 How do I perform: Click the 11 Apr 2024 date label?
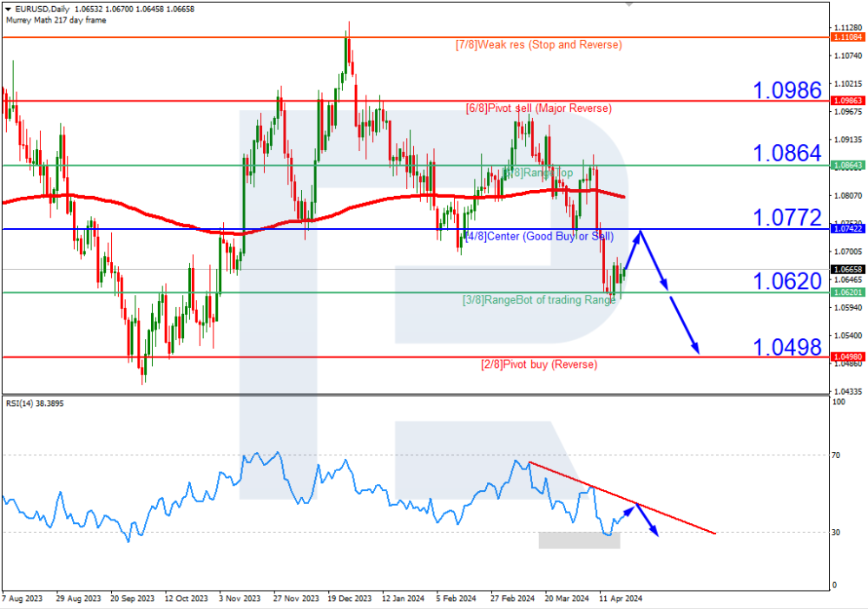pyautogui.click(x=620, y=599)
